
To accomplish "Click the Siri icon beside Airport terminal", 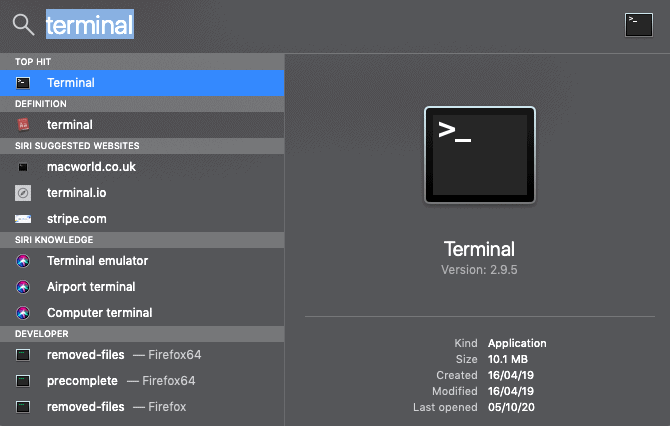I will [x=23, y=287].
